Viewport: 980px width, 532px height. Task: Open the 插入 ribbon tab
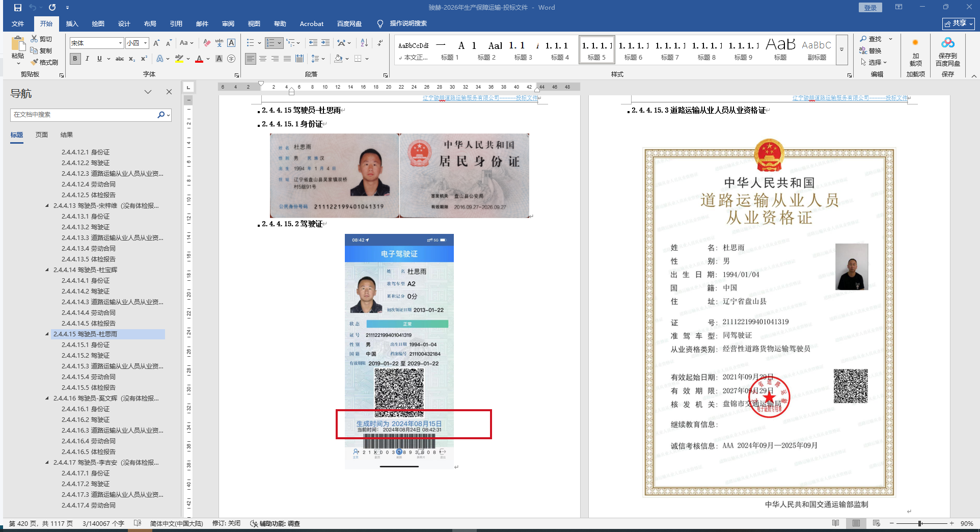pos(72,23)
